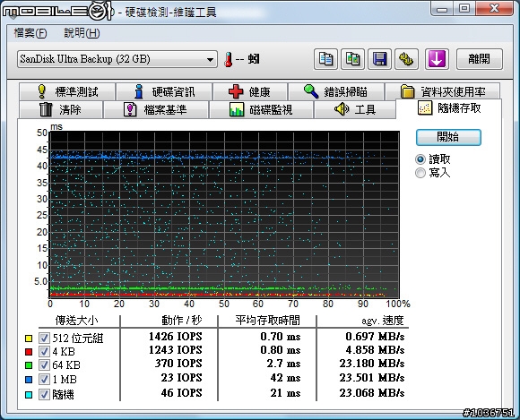This screenshot has width=520, height=420.
Task: Open the 檔案(F) menu
Action: click(x=30, y=33)
